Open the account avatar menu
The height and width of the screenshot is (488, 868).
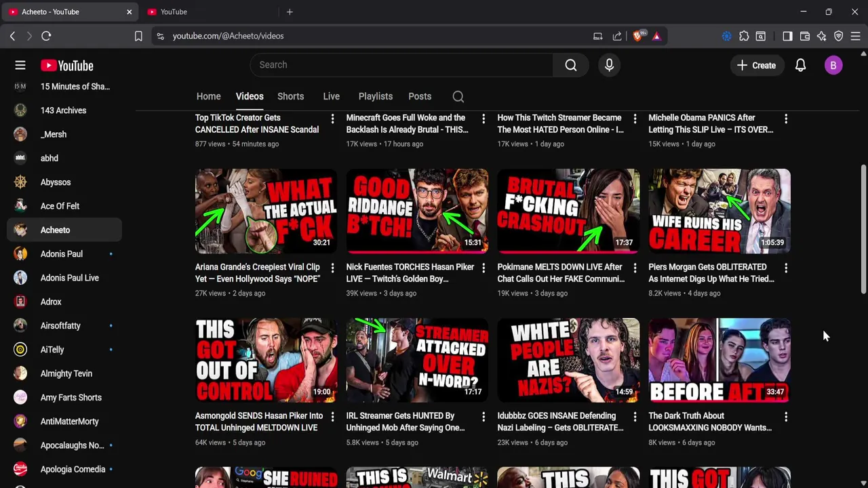point(833,65)
